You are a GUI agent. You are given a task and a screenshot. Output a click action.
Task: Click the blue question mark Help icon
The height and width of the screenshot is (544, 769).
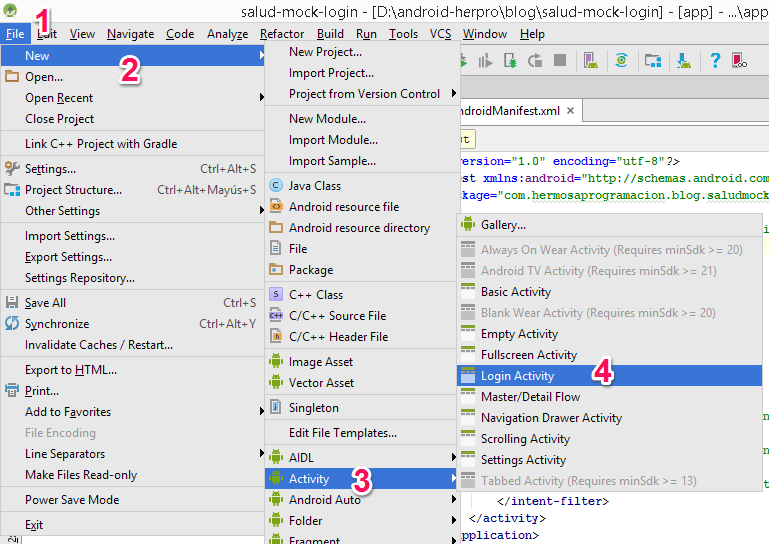pyautogui.click(x=715, y=60)
